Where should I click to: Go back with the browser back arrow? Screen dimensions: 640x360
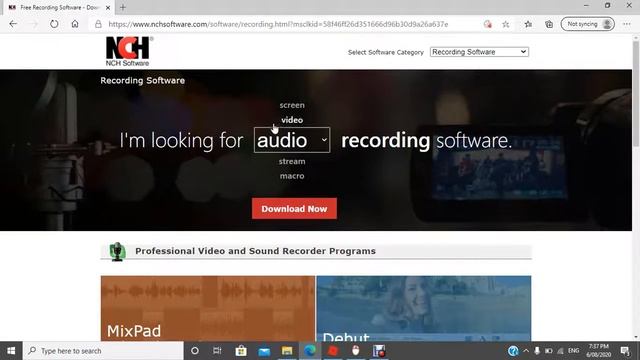tap(13, 24)
